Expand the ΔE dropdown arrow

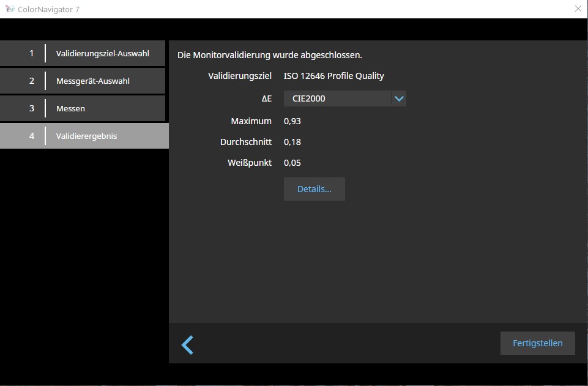click(399, 98)
